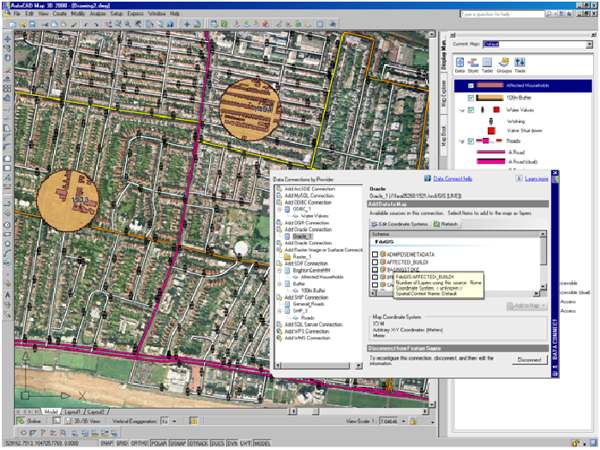Open the Edit menu

pos(29,13)
